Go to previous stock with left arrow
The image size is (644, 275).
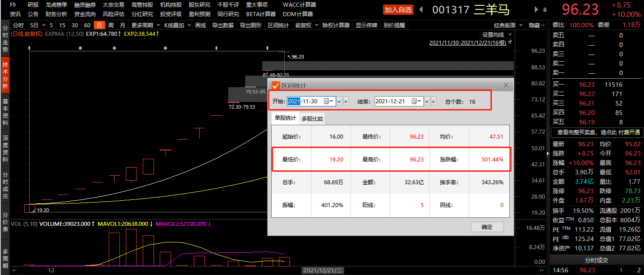tap(421, 9)
